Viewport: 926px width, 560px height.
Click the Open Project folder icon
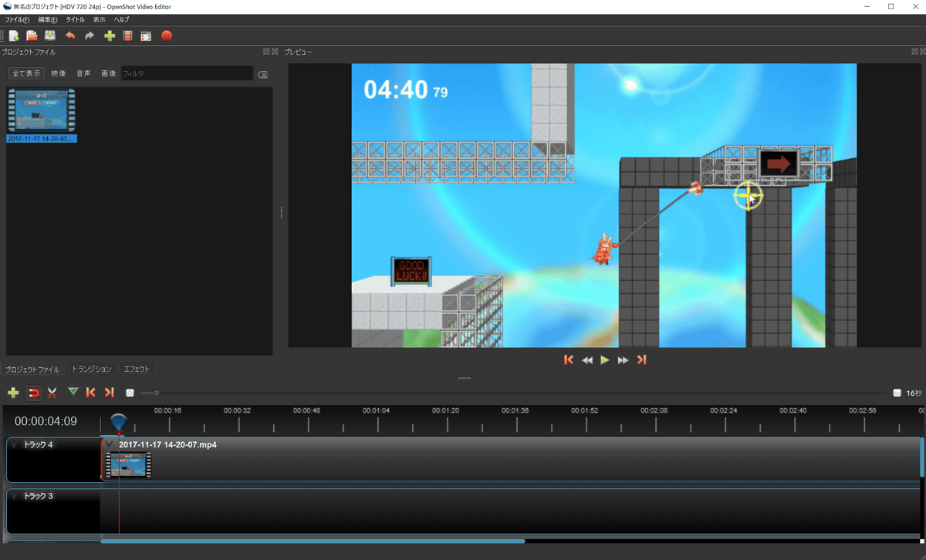[x=32, y=35]
